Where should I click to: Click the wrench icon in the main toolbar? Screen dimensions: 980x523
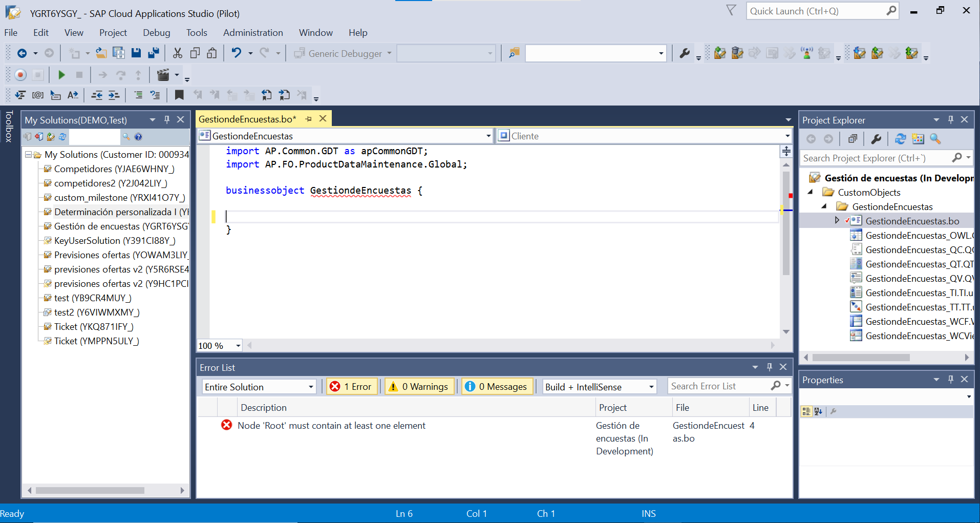(685, 53)
